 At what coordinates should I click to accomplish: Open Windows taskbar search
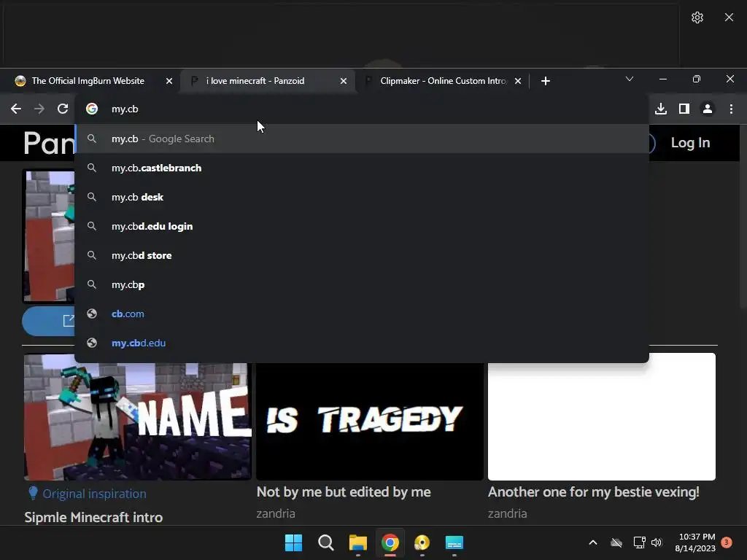click(x=326, y=542)
